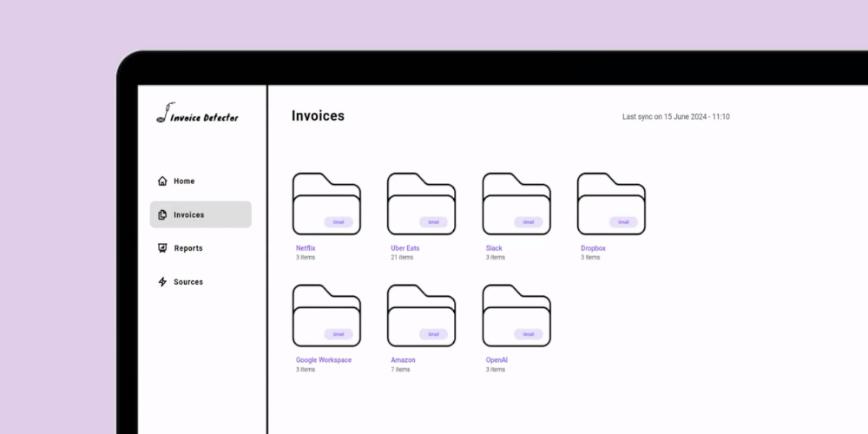Click the Invoice Detector logo

(197, 116)
